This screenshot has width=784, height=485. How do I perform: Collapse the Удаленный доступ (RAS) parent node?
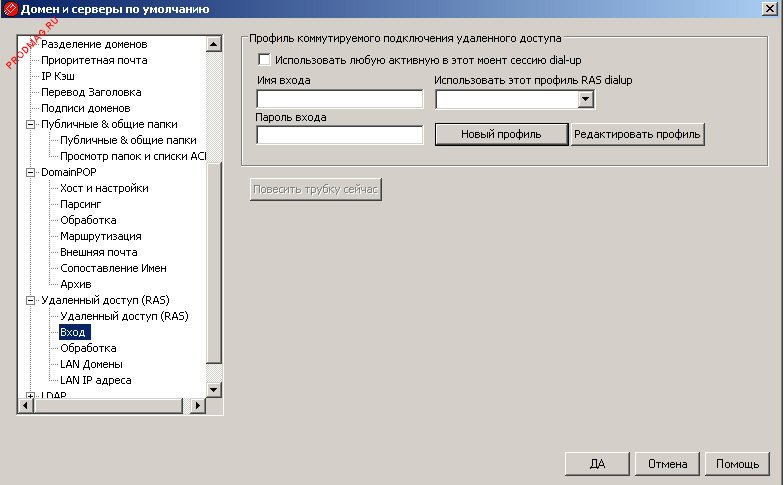pos(30,300)
